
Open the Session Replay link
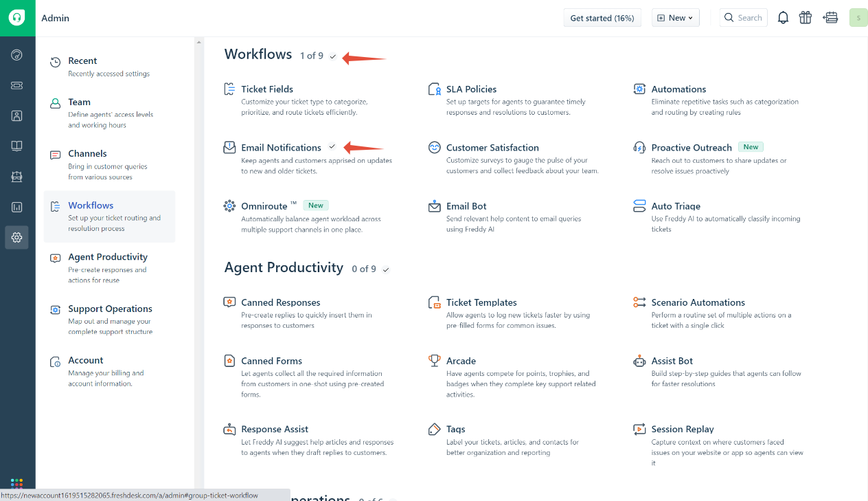tap(683, 430)
